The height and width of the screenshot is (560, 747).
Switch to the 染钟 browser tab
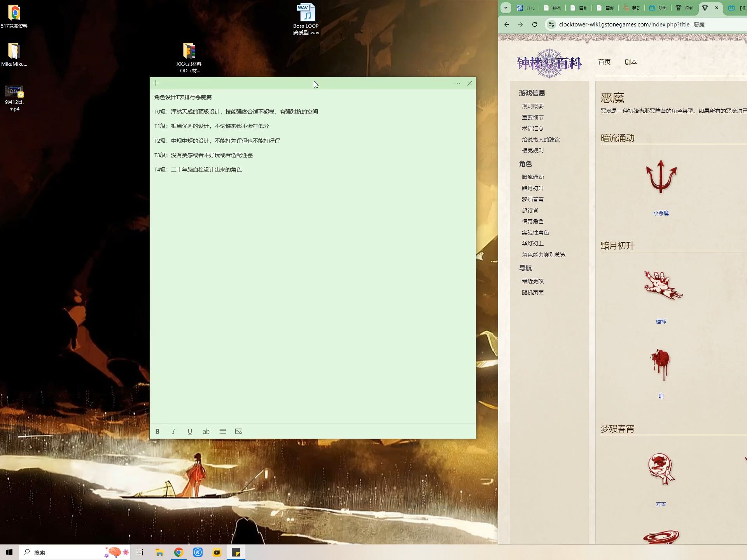tap(684, 8)
